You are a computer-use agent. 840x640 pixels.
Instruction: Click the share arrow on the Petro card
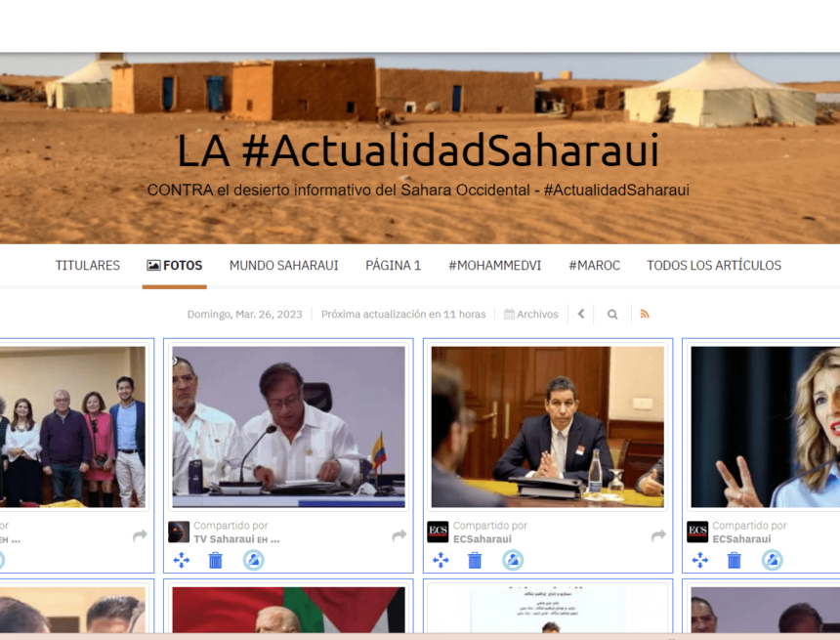point(399,534)
